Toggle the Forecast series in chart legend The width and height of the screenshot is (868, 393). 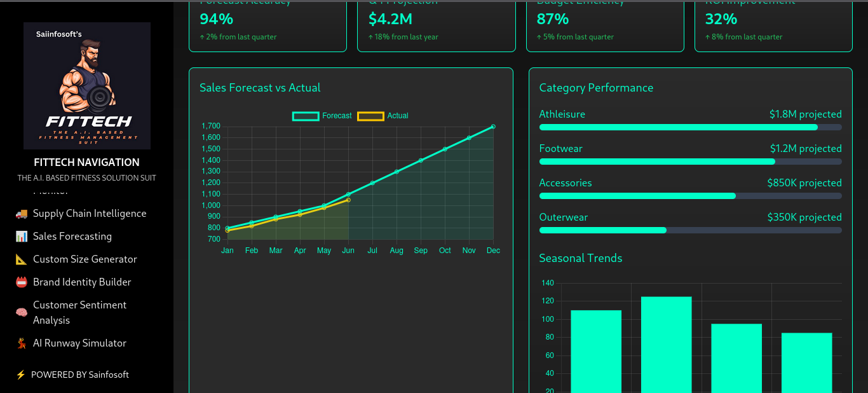click(322, 116)
